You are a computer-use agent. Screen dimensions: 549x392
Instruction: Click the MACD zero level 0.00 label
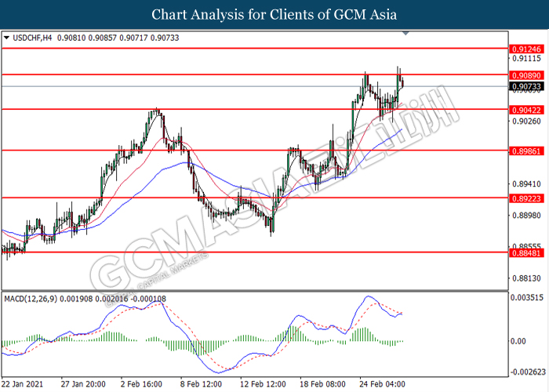coord(518,341)
